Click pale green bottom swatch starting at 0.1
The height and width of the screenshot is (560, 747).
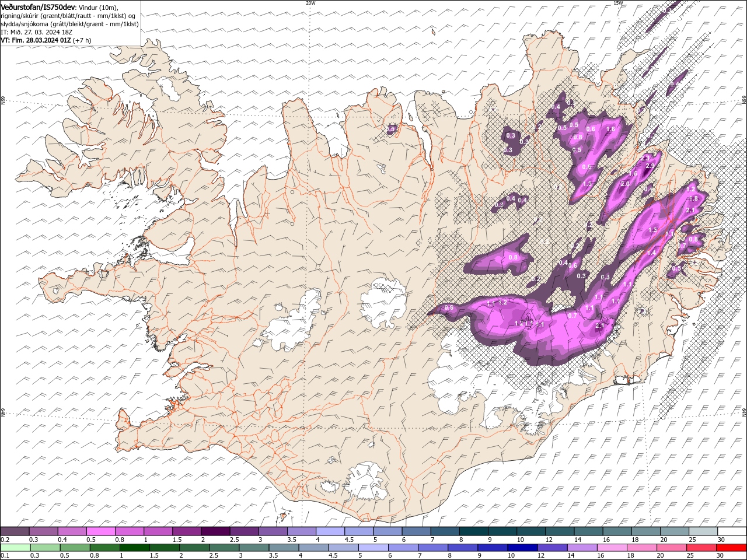tap(16, 548)
